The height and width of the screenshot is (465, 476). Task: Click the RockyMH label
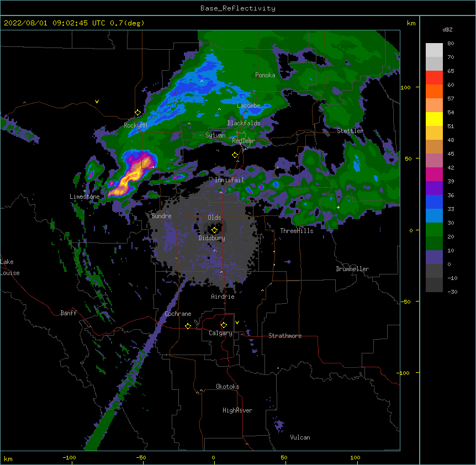click(135, 125)
